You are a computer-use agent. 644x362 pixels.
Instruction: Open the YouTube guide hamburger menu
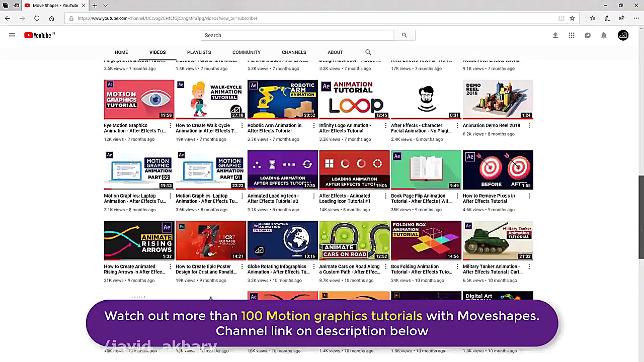(12, 35)
